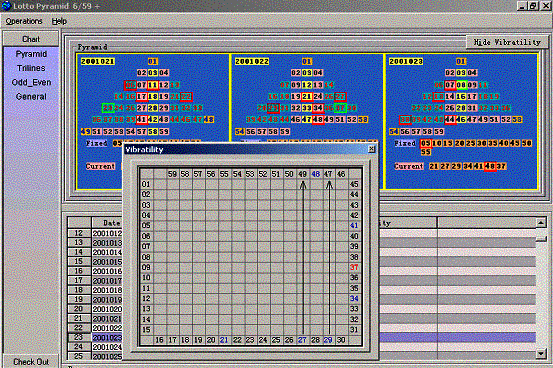Click the draw table scrollbar thumb

[541, 239]
